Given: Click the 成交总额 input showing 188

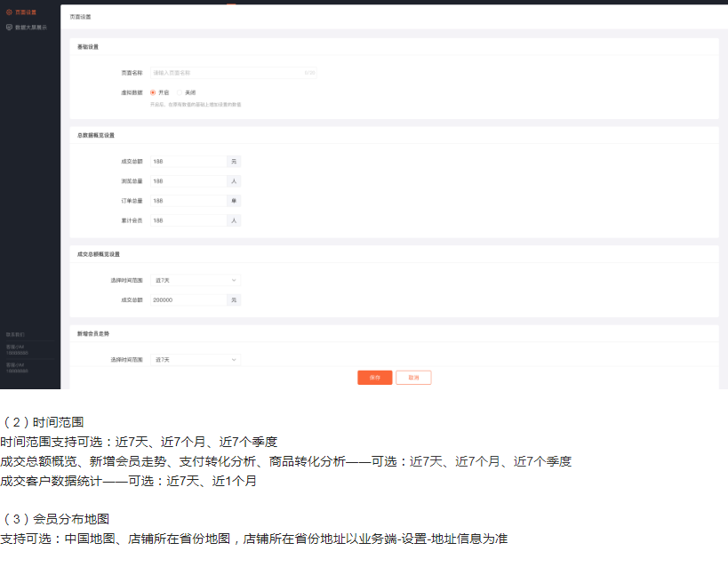Looking at the screenshot, I should [x=188, y=162].
